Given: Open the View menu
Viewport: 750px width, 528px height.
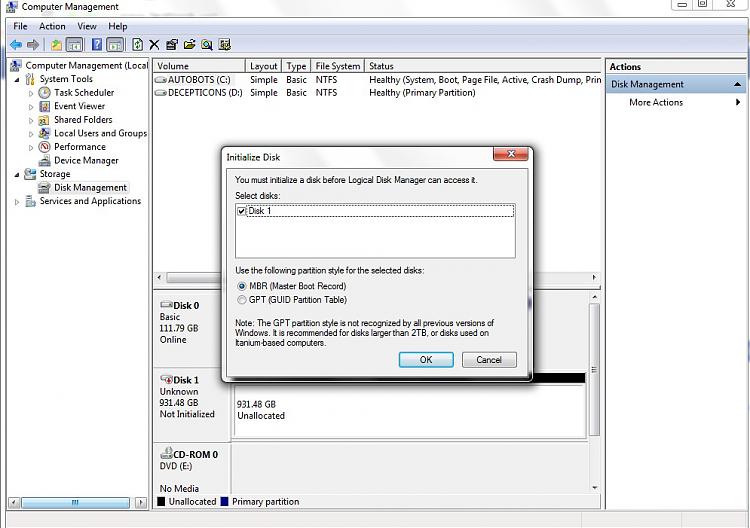Looking at the screenshot, I should coord(87,26).
